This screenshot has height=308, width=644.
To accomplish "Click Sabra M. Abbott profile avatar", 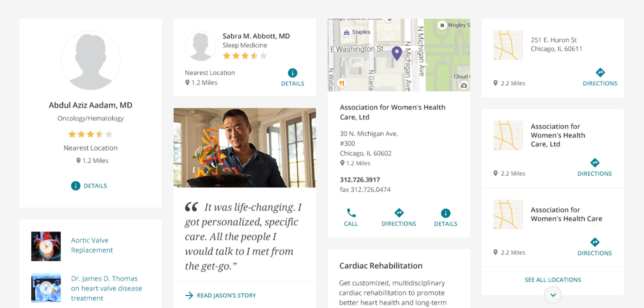I will coord(201,46).
